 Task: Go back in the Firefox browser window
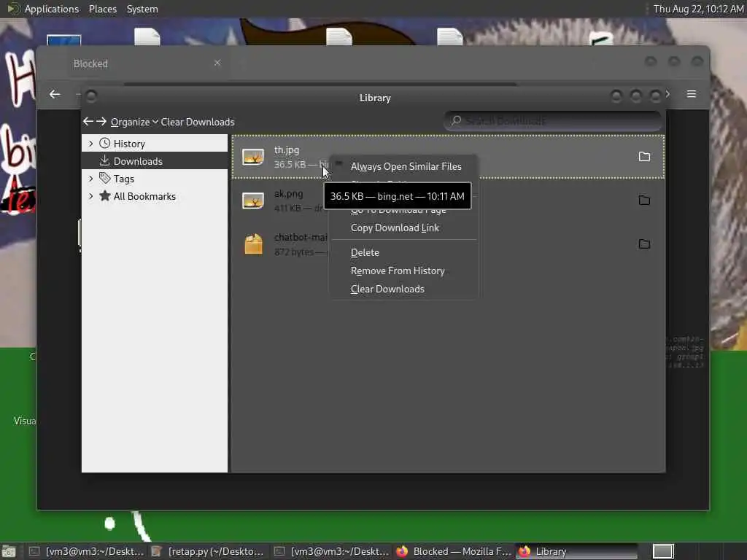(55, 94)
